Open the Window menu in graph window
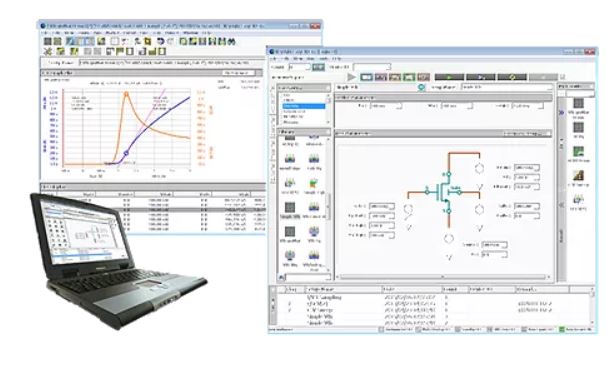The image size is (616, 368). 191,33
